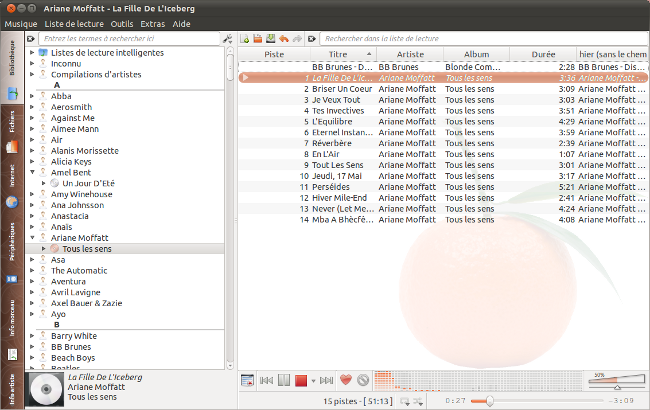Love this track with heart icon
Screen dimensions: 650x410
coord(346,379)
